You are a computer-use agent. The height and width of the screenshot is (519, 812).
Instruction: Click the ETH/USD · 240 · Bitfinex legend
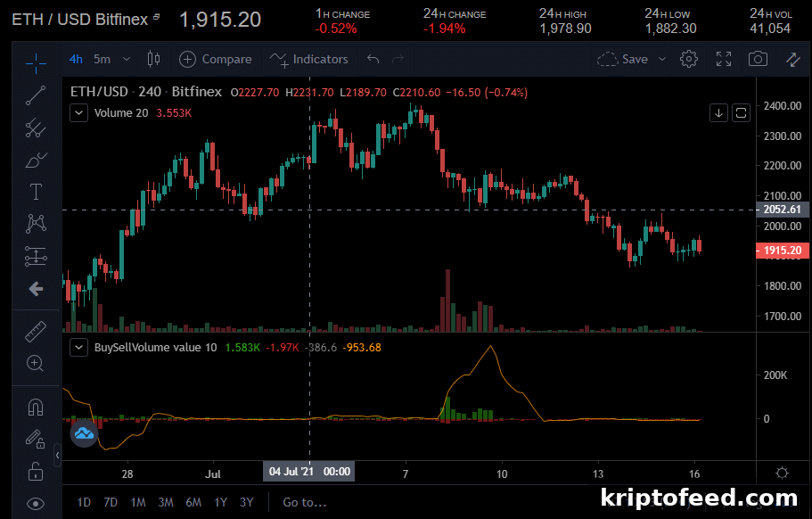pos(146,92)
